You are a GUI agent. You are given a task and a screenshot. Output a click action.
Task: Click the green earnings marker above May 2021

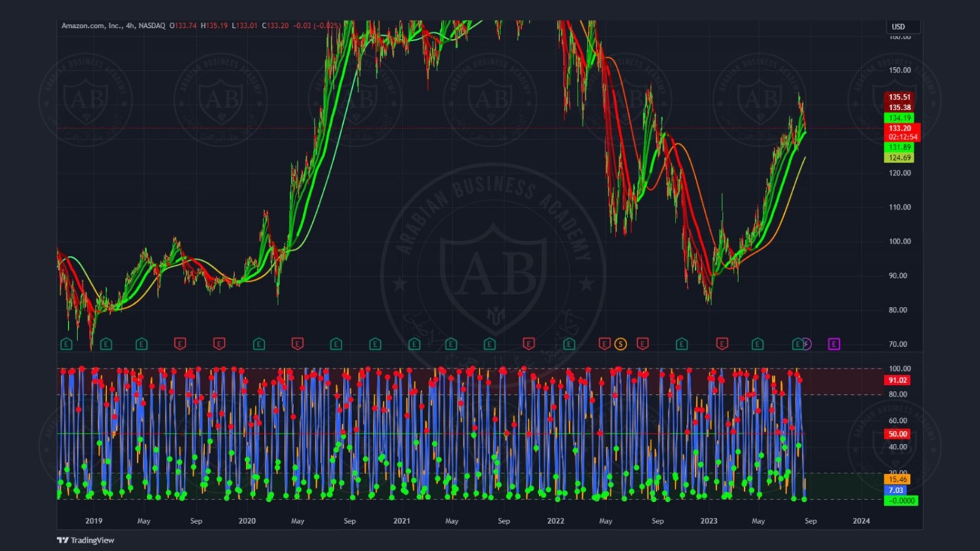[451, 344]
